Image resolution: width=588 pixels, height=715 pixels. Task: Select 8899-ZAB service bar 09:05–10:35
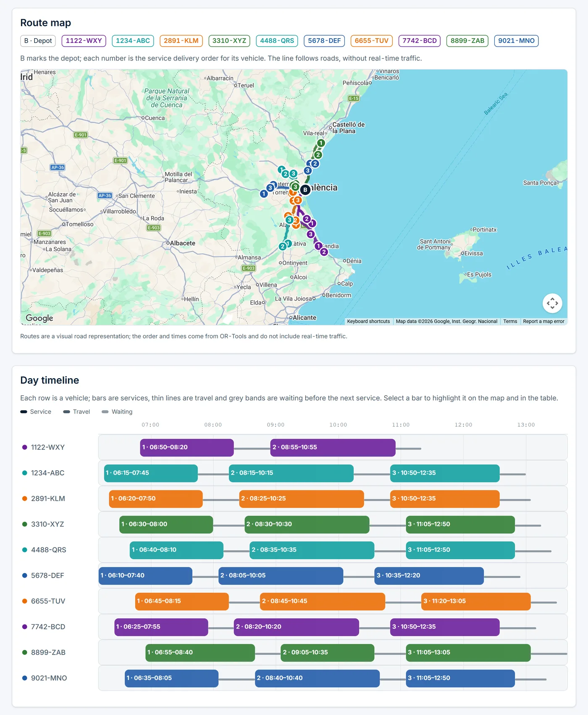(x=328, y=652)
